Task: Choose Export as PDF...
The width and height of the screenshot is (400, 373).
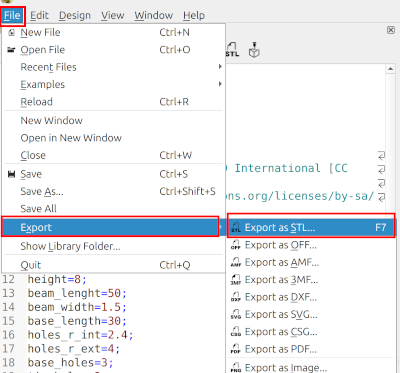Action: click(311, 349)
